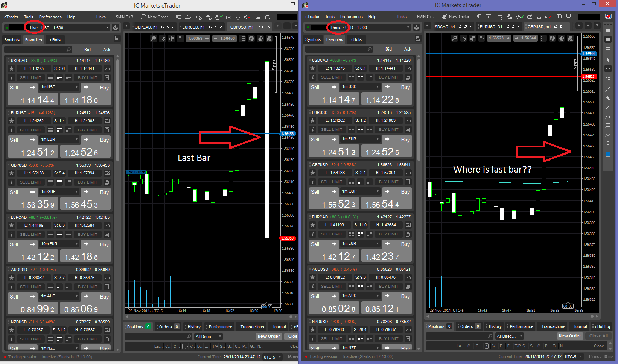Open Preferences menu in Demo window
This screenshot has height=364, width=618.
[x=352, y=17]
